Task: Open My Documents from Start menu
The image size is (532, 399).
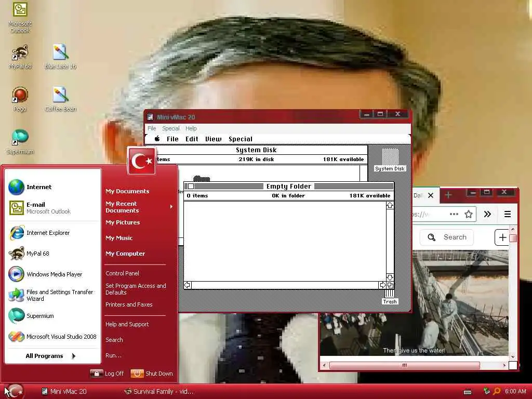Action: (x=127, y=191)
